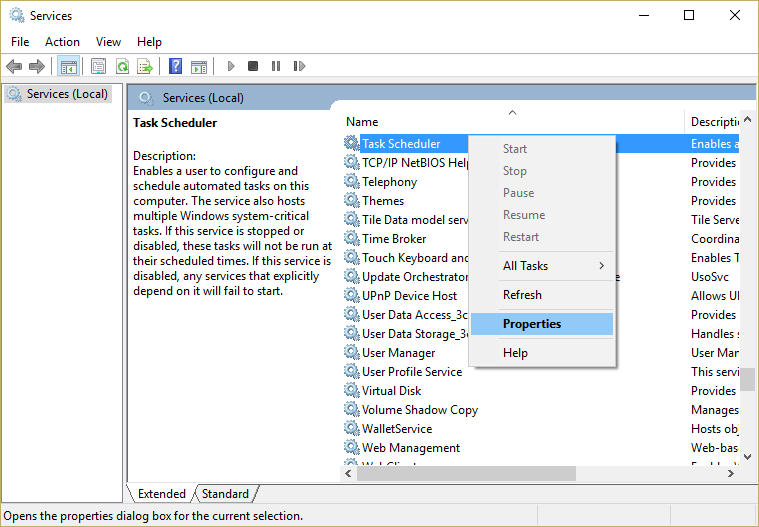
Task: Click the Back arrow toolbar icon
Action: [x=13, y=67]
